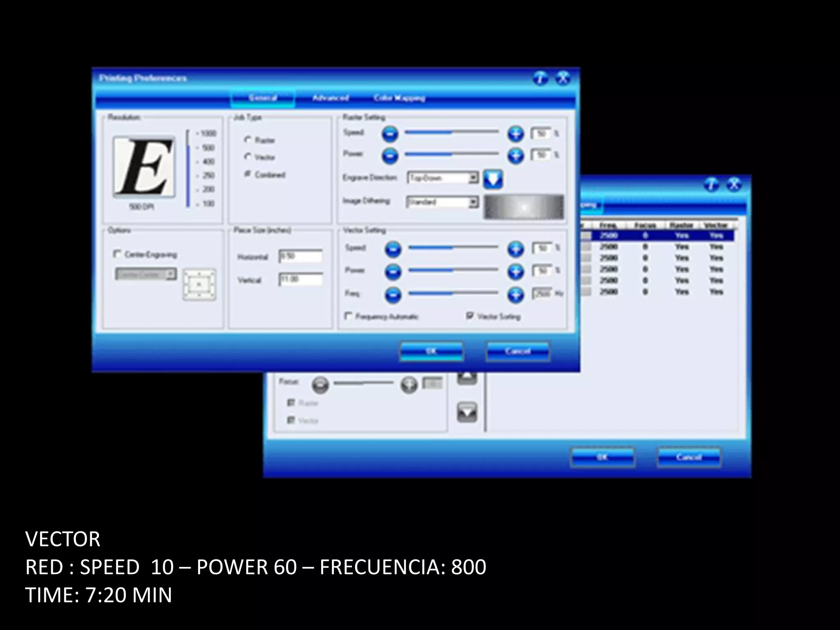Switch to the Color Mapping tab
The height and width of the screenshot is (630, 840).
399,98
